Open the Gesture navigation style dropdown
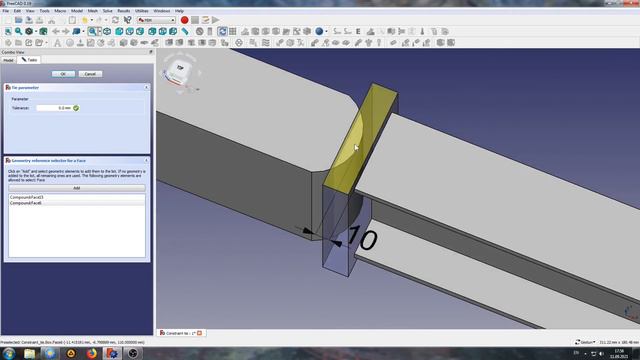Viewport: 640px width, 360px height. coord(585,342)
